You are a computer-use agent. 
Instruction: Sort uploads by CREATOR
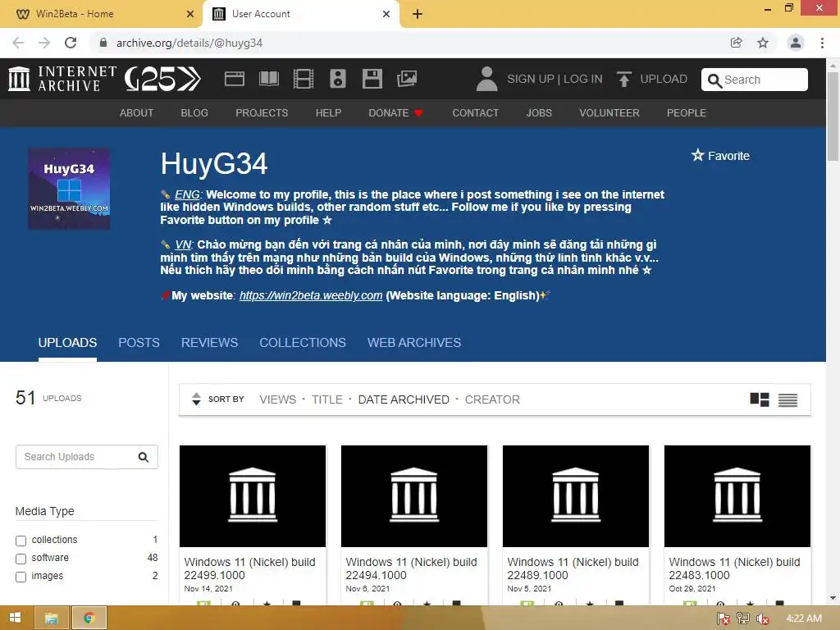(492, 399)
